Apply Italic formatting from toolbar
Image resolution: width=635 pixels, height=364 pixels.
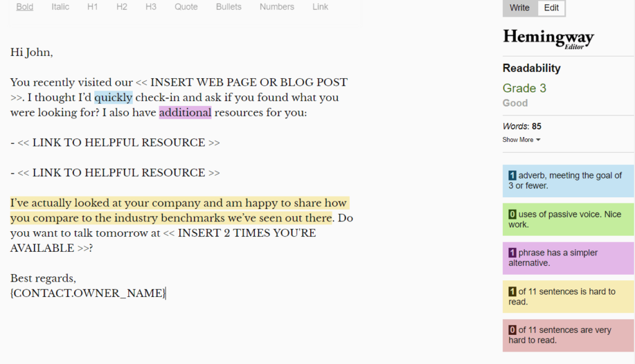click(x=60, y=7)
